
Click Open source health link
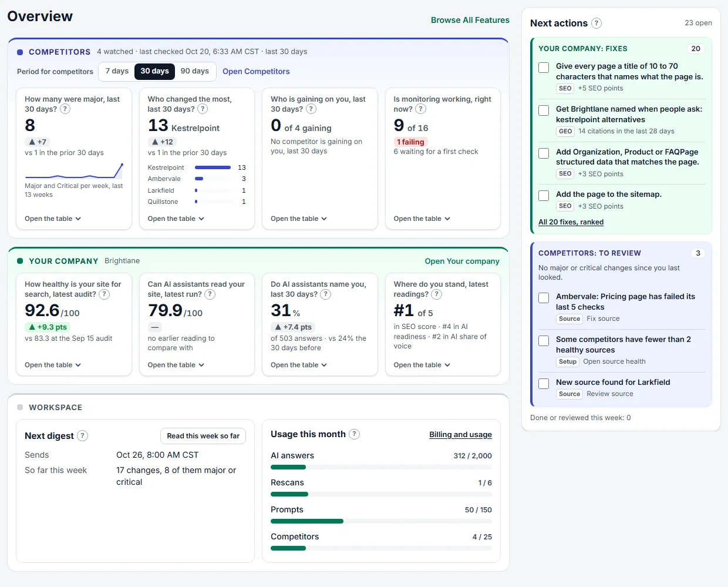pyautogui.click(x=614, y=362)
